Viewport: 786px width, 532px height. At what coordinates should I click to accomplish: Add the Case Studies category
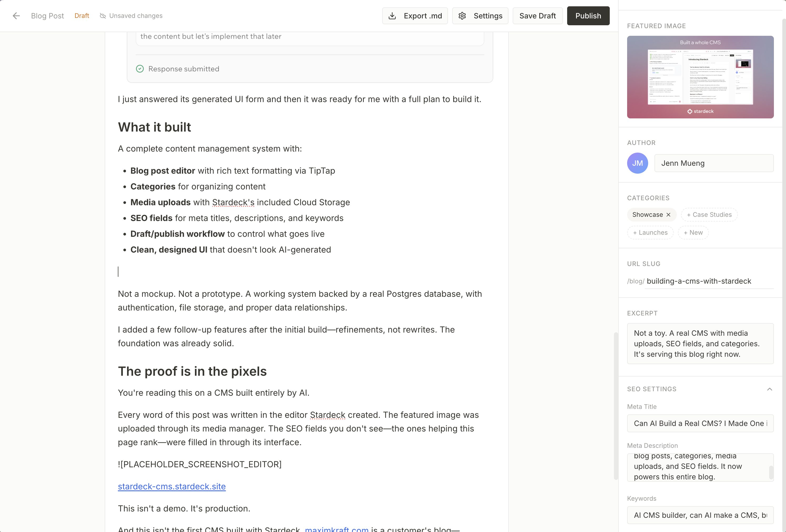(x=709, y=215)
